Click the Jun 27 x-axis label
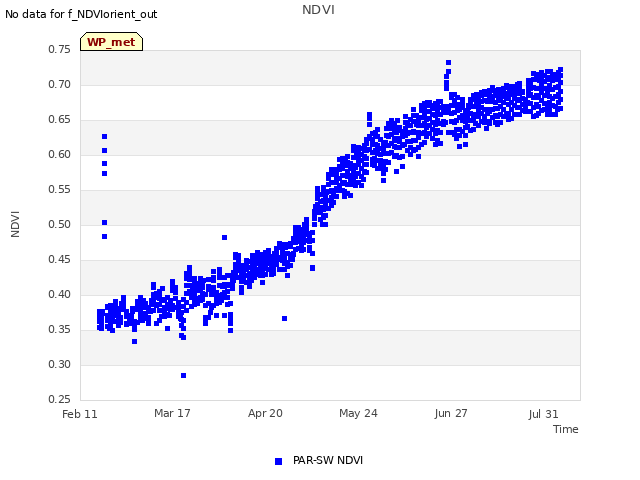The height and width of the screenshot is (480, 640). pos(451,413)
